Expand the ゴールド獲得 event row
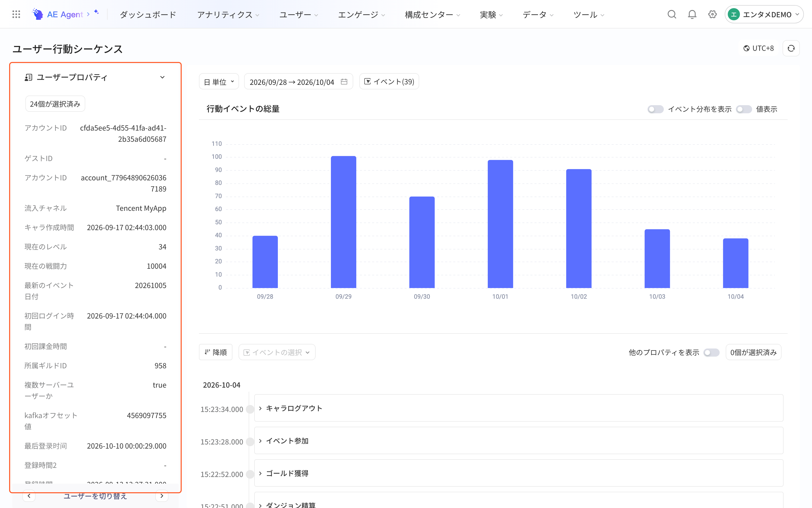 click(x=519, y=473)
